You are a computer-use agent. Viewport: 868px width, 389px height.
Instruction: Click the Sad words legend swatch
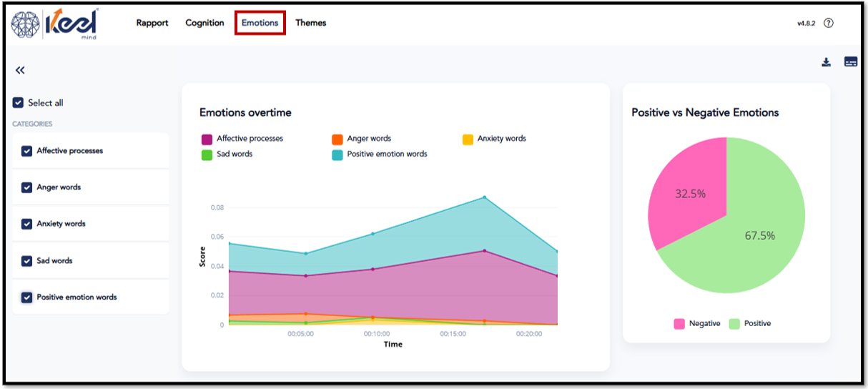207,154
